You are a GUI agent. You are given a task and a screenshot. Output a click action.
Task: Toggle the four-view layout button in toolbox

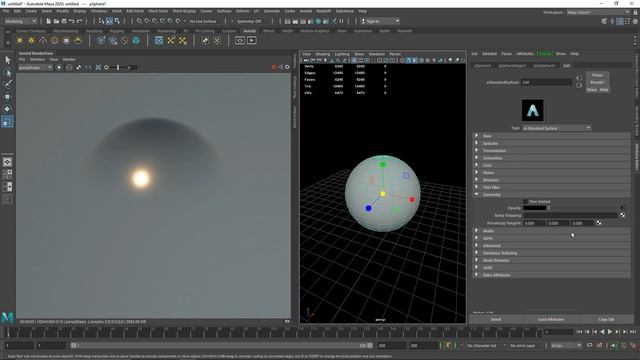pos(7,174)
